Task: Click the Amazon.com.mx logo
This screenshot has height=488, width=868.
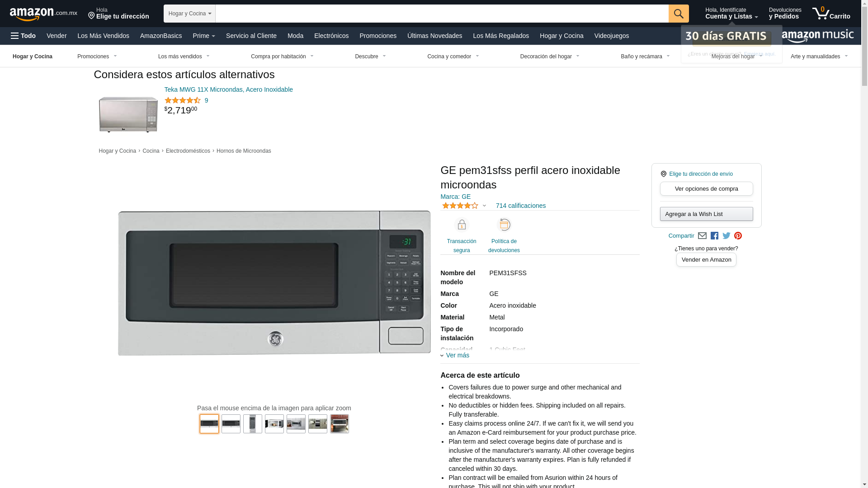Action: point(43,14)
